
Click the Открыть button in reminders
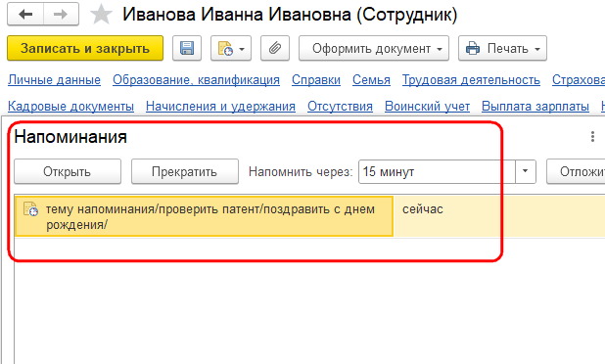tap(68, 171)
